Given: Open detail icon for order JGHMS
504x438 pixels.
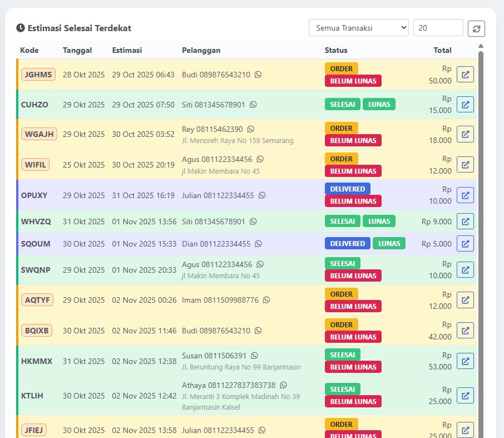Looking at the screenshot, I should point(465,75).
